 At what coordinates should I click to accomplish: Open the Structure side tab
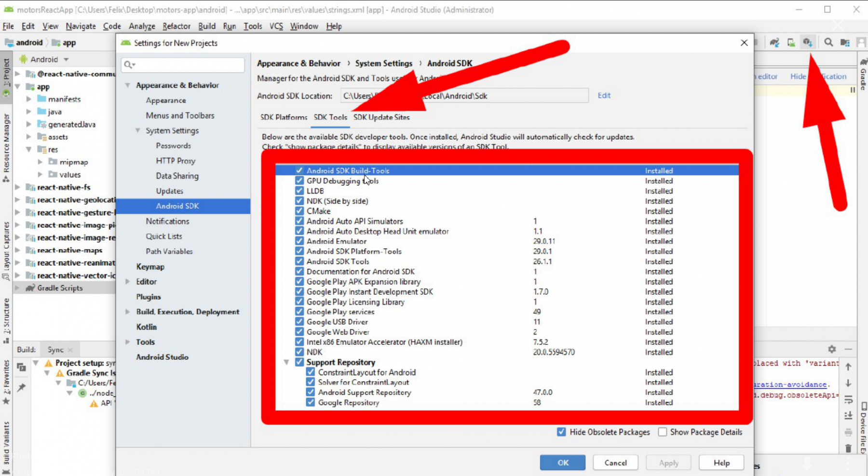6,320
